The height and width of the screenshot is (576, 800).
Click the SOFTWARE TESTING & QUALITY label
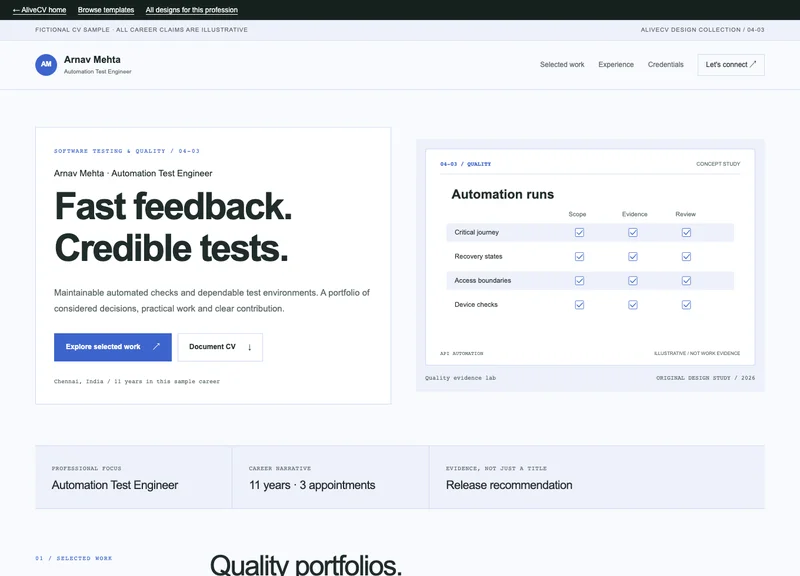pyautogui.click(x=127, y=151)
